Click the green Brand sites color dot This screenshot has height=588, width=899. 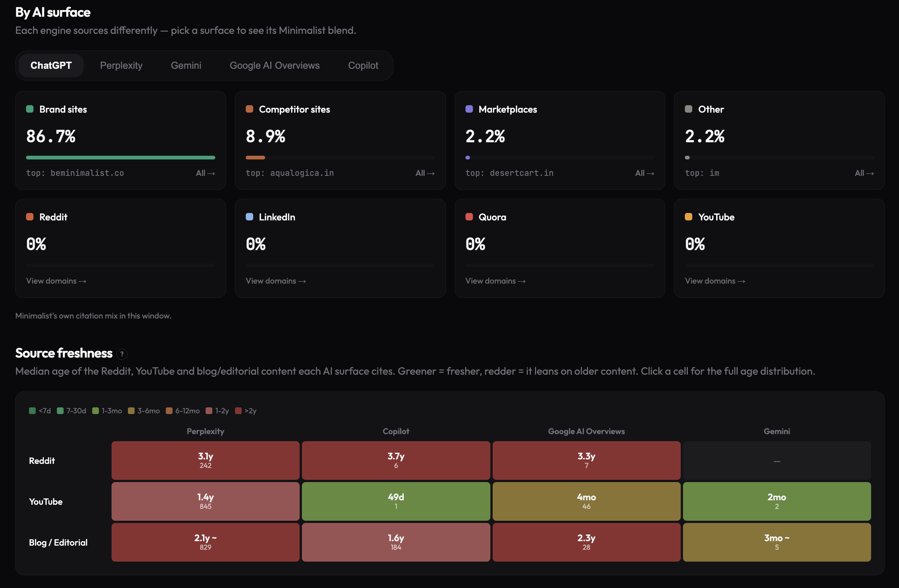(30, 109)
